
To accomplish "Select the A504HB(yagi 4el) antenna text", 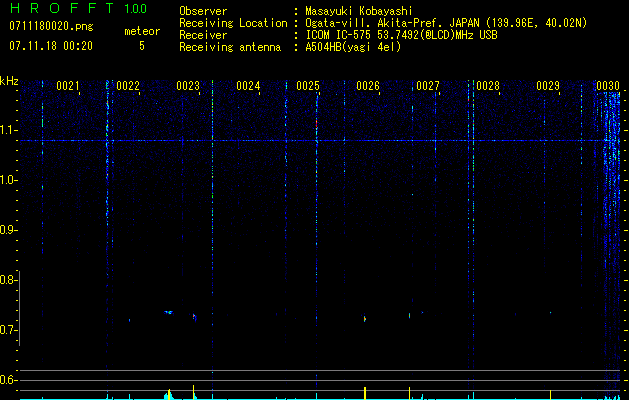I will pyautogui.click(x=353, y=47).
